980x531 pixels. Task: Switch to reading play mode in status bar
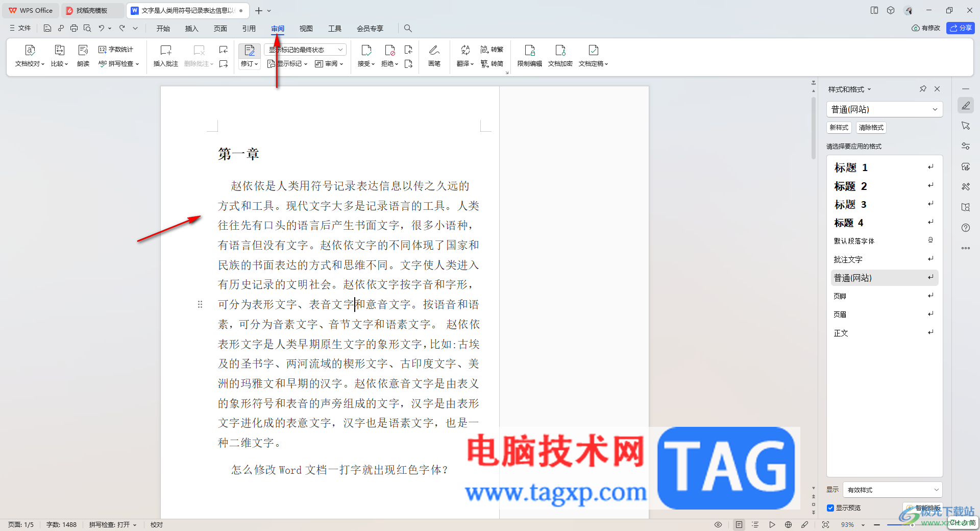click(x=772, y=525)
